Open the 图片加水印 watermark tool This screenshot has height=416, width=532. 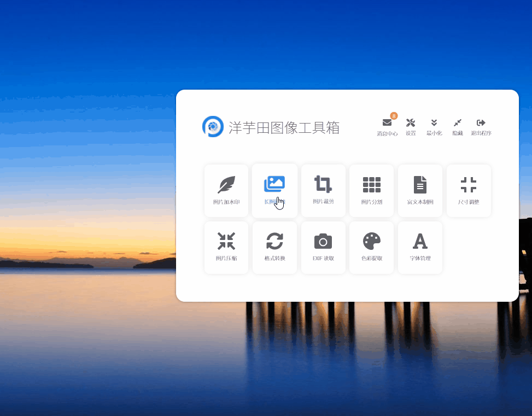(x=226, y=190)
